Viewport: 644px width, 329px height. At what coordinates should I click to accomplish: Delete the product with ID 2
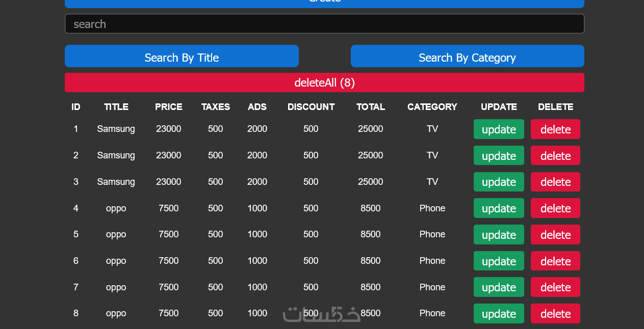555,155
